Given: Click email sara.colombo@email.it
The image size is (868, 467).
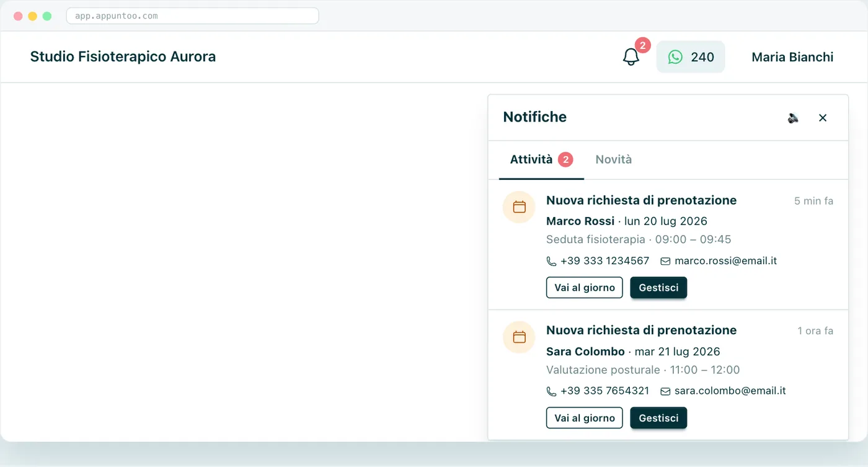Looking at the screenshot, I should 730,391.
